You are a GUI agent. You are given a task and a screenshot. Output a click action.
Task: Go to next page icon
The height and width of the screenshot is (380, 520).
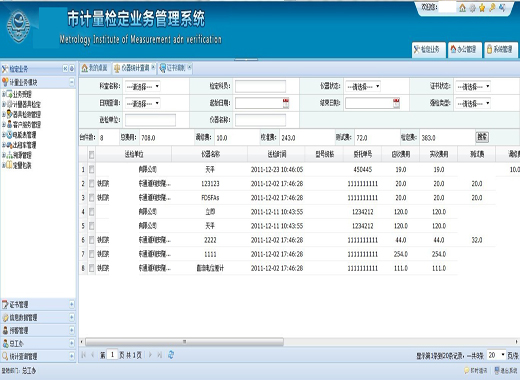click(150, 355)
